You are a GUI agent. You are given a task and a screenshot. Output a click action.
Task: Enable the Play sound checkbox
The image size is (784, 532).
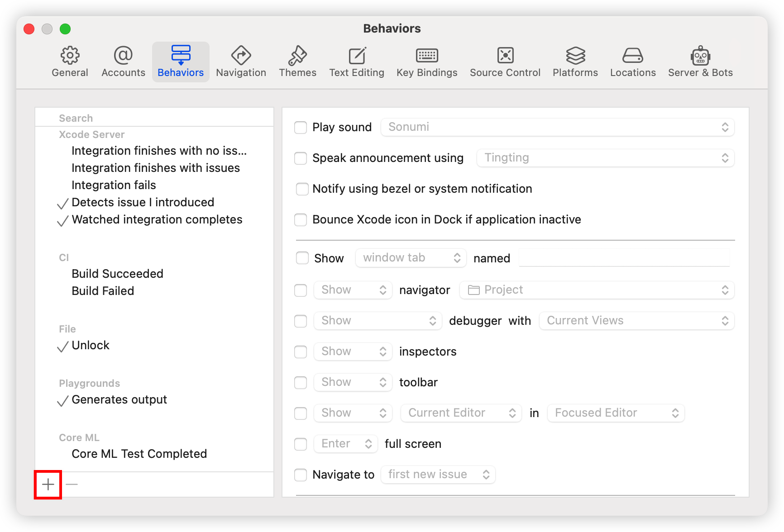[301, 127]
